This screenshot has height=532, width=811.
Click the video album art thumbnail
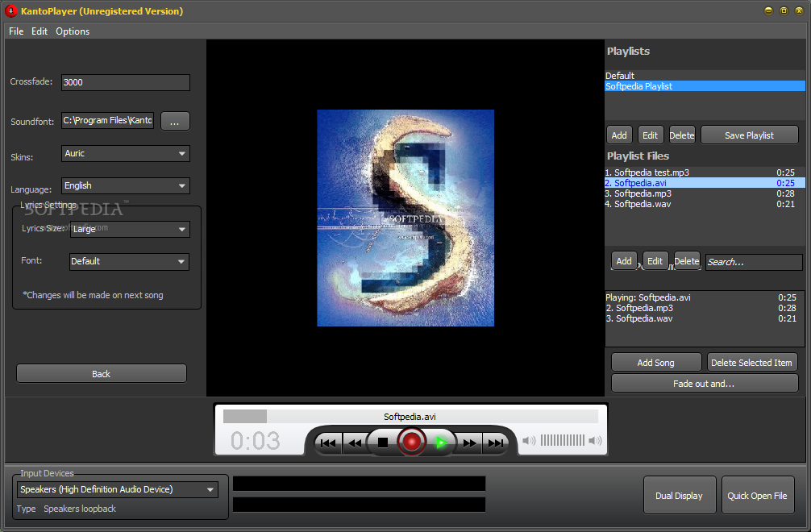(405, 218)
